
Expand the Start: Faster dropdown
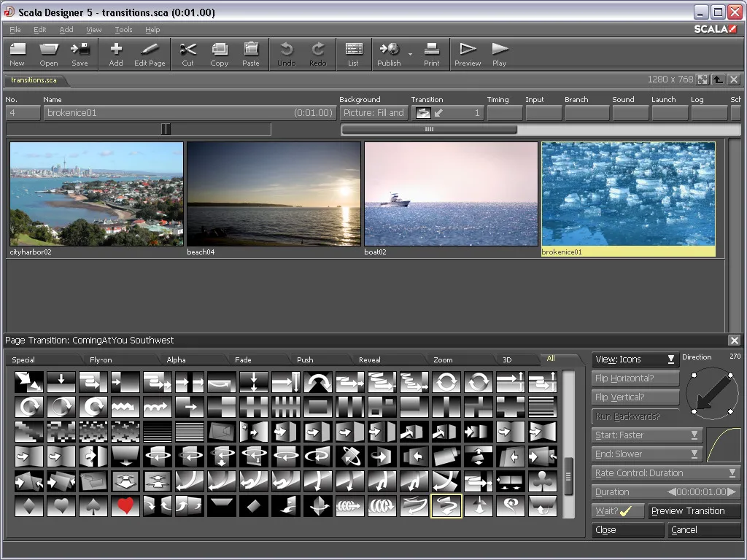point(646,435)
